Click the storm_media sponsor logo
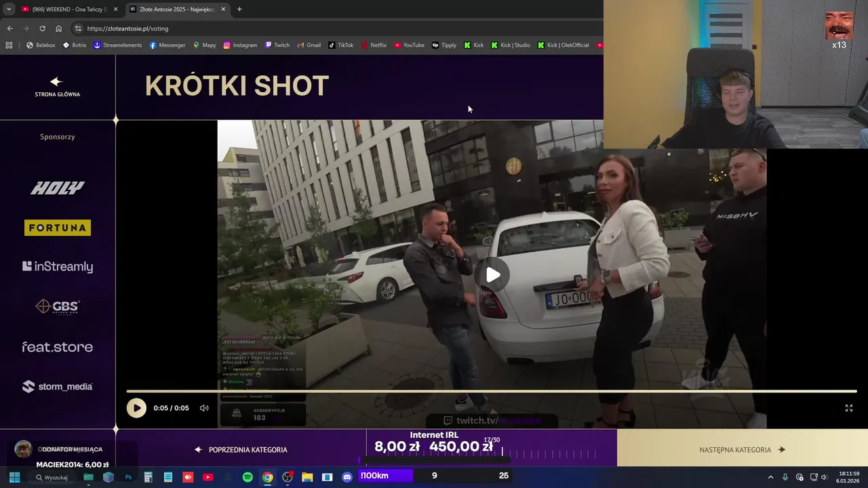The image size is (868, 488). point(58,386)
